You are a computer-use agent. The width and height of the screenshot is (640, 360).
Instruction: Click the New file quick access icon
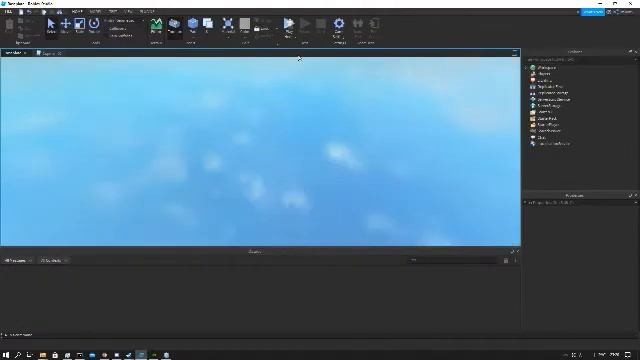[21, 12]
